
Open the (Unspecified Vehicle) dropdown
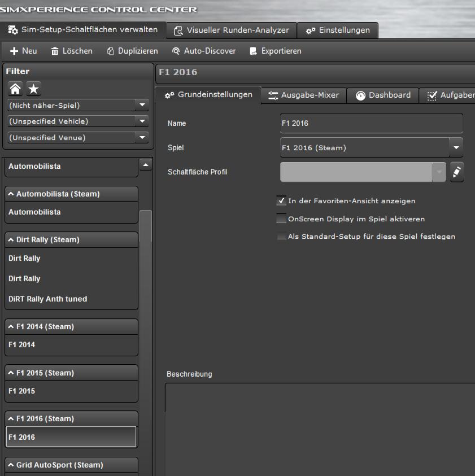click(142, 121)
